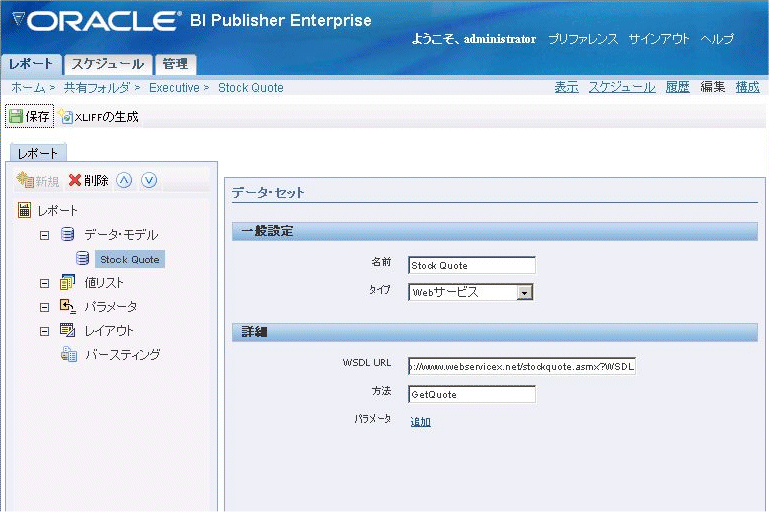Click the move up arrow icon
Screen dimensions: 769x512
tap(124, 180)
